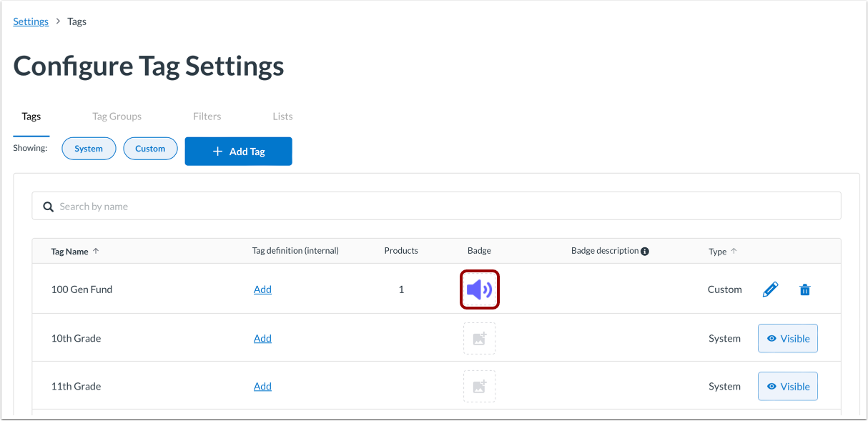Click Add definition link for 100 Gen Fund
The image size is (868, 421).
tap(262, 289)
